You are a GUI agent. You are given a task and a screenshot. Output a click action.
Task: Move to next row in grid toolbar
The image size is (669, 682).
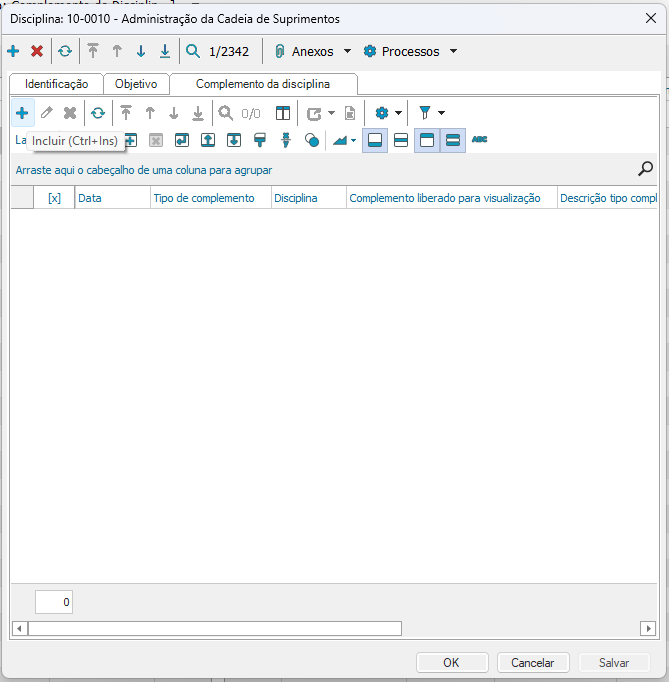click(x=174, y=113)
